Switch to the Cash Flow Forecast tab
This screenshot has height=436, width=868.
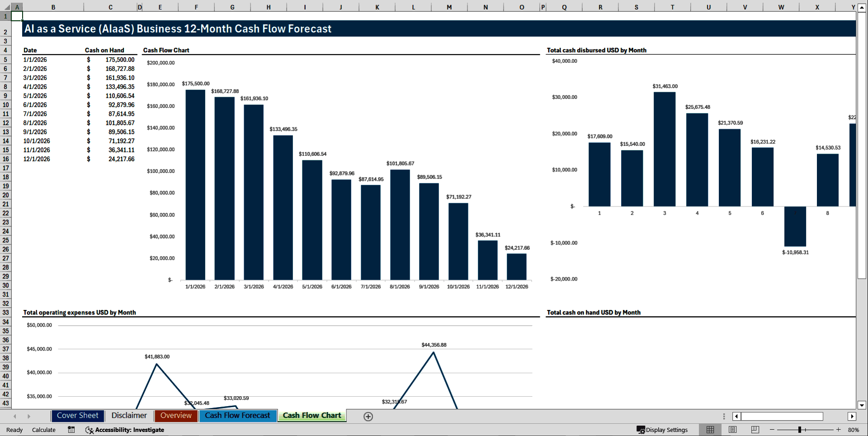click(238, 416)
